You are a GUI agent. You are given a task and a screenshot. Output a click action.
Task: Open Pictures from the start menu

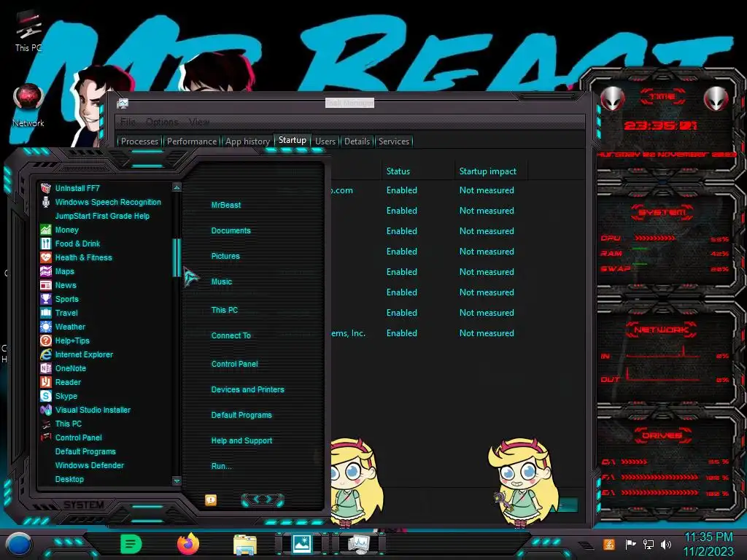coord(225,256)
